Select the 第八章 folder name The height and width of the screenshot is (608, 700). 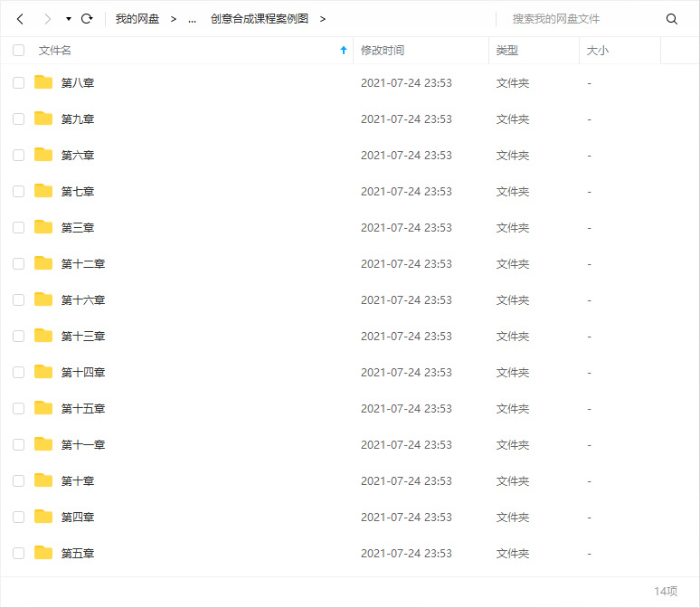point(78,83)
